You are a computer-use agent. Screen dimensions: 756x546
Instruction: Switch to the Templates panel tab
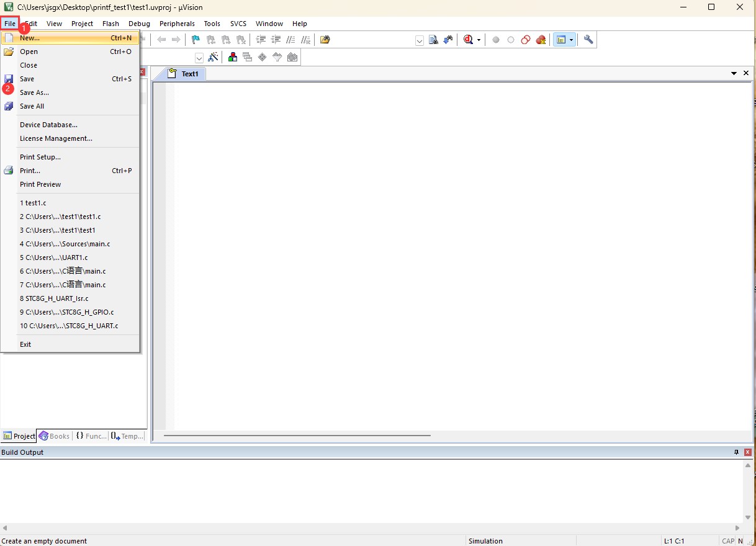[x=128, y=436]
